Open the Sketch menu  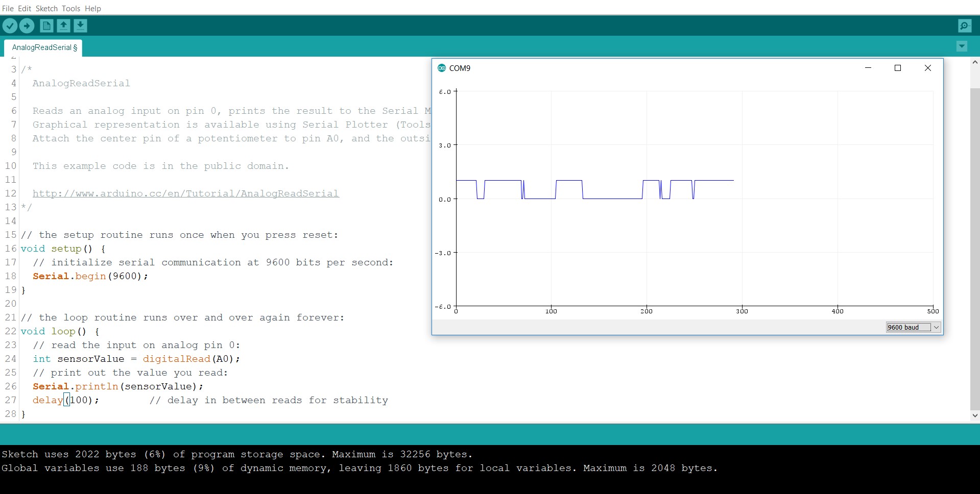point(46,8)
